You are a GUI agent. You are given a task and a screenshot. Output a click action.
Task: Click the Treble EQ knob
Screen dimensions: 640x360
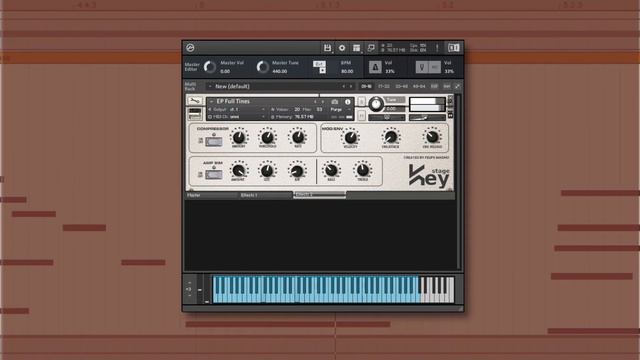(362, 171)
